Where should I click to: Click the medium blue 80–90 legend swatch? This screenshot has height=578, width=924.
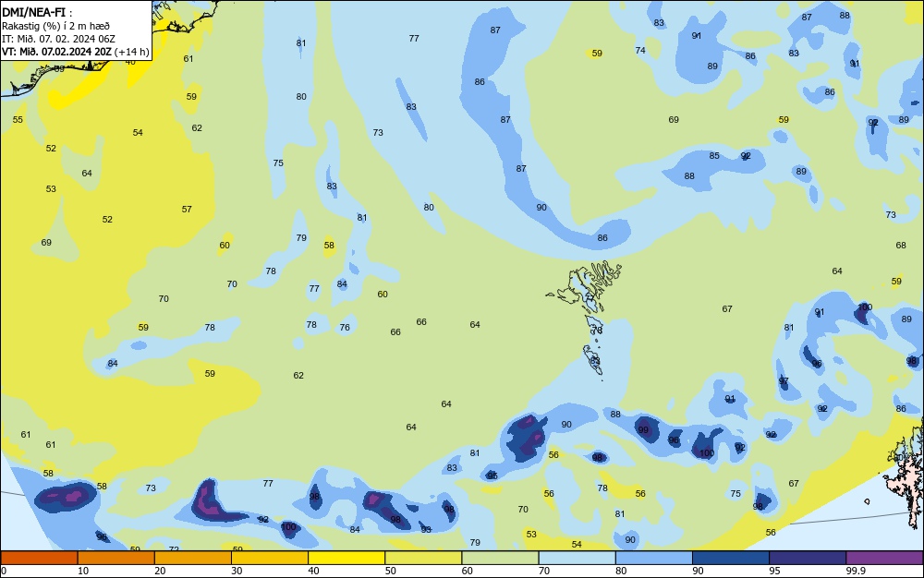pyautogui.click(x=654, y=558)
